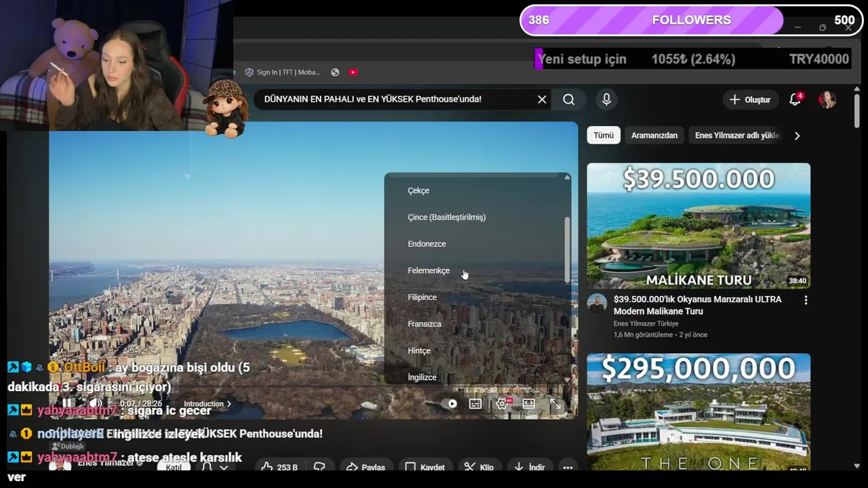Open the $295,000,000 The One thumbnail
Image resolution: width=868 pixels, height=488 pixels.
(x=698, y=411)
